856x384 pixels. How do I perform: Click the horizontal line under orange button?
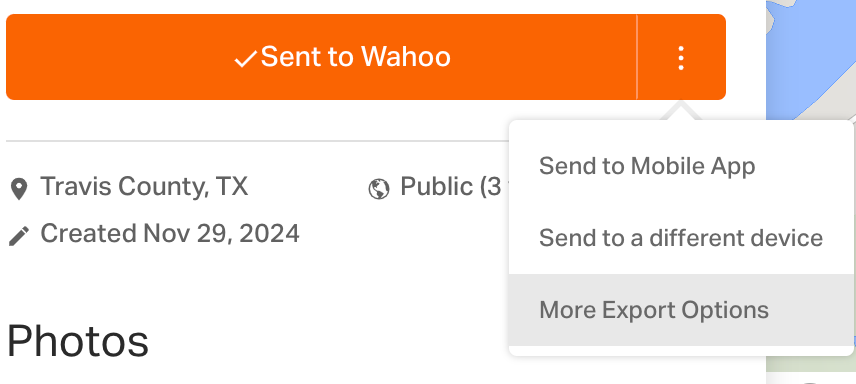pyautogui.click(x=257, y=141)
